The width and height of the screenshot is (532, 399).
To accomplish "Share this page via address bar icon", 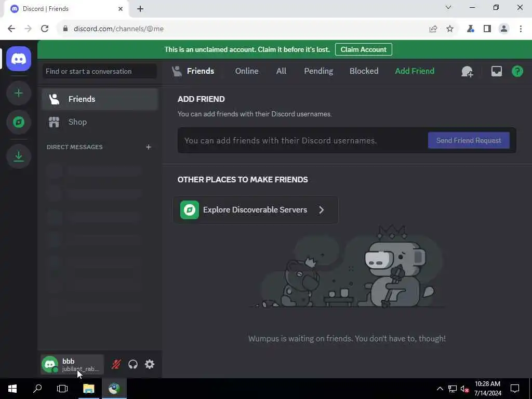I will (x=433, y=29).
